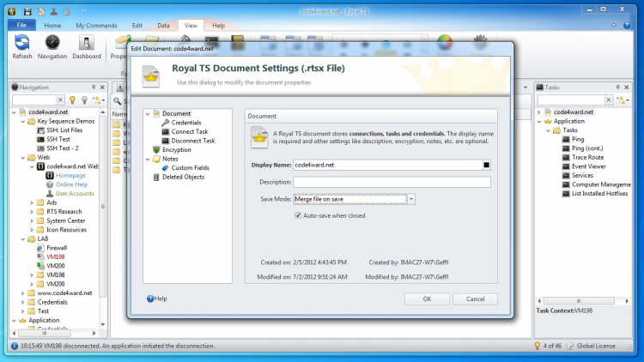
Task: Switch to the Home ribbon tab
Action: (x=52, y=26)
